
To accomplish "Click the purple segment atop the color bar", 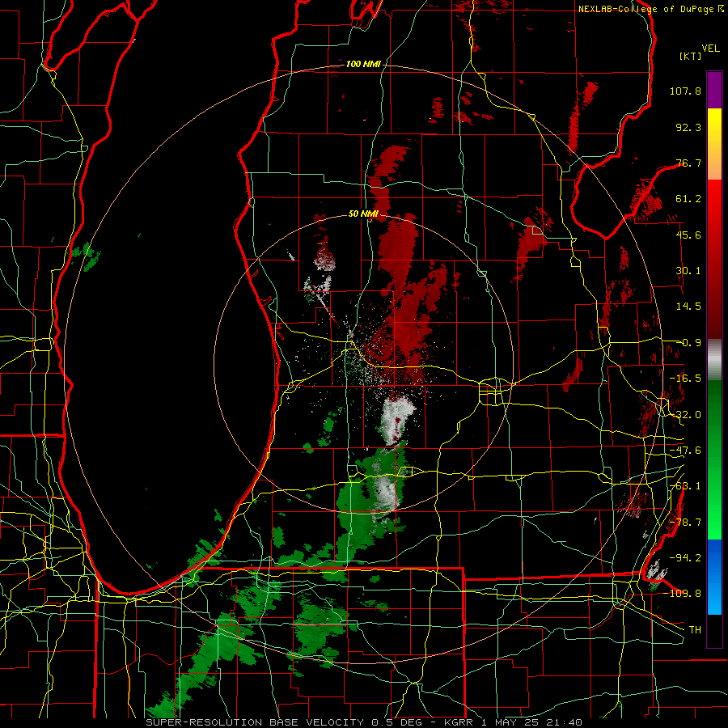I will 714,90.
